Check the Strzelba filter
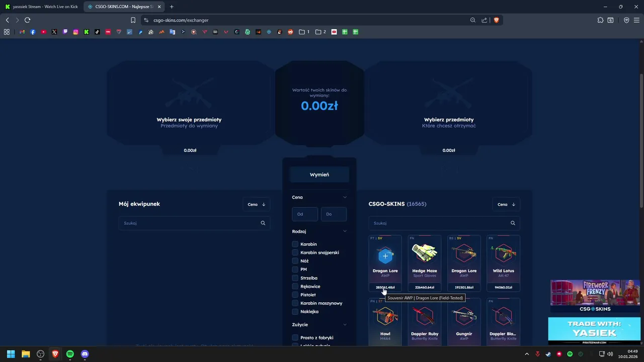 [295, 278]
